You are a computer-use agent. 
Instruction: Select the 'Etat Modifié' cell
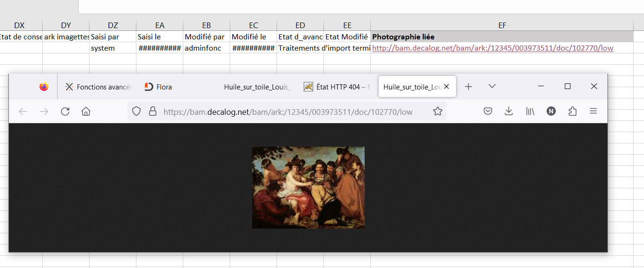[347, 37]
